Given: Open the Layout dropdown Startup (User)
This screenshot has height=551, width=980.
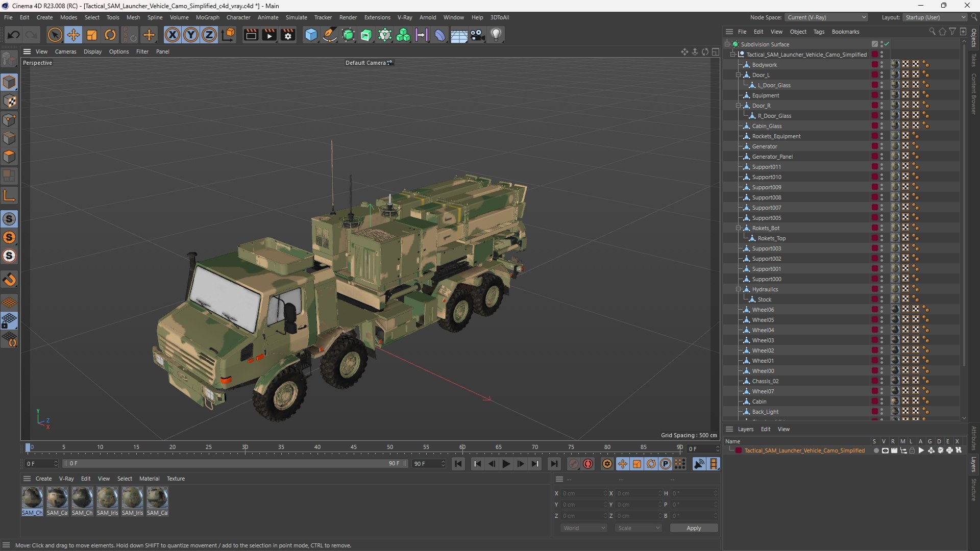Looking at the screenshot, I should pos(935,17).
